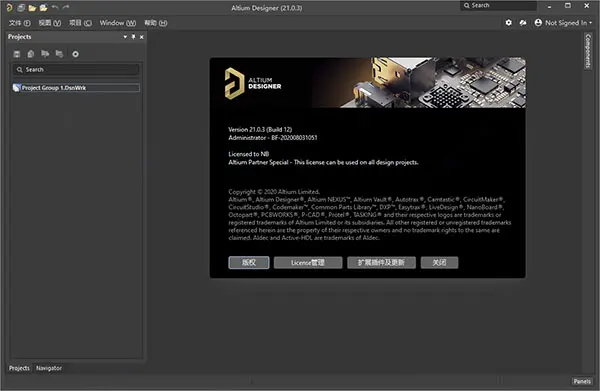Open the vertical Components side panel
Screen dimensions: 600x391
click(x=588, y=51)
